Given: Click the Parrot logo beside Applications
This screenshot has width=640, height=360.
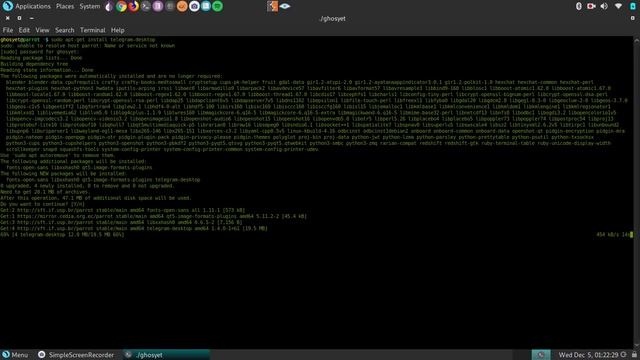Looking at the screenshot, I should click(8, 6).
